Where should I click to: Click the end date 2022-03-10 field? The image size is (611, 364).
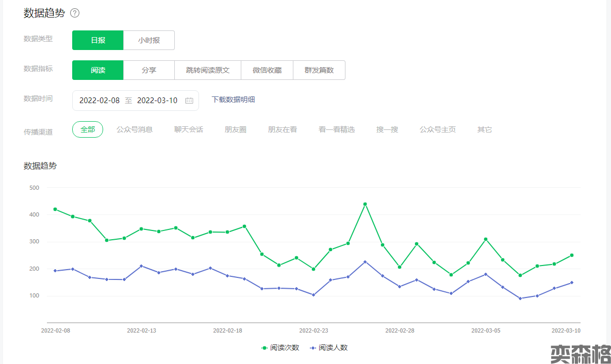(x=157, y=101)
